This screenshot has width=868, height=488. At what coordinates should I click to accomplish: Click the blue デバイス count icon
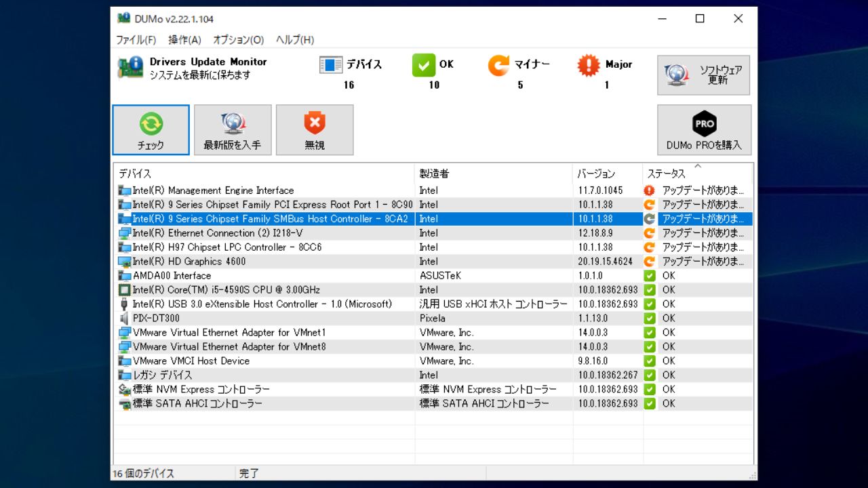click(331, 65)
